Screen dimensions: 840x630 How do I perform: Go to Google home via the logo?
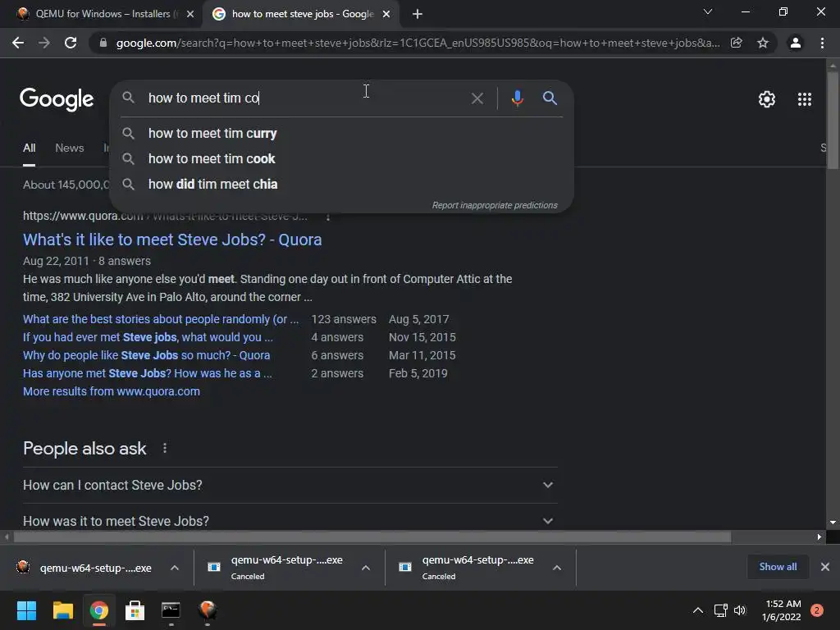[57, 99]
